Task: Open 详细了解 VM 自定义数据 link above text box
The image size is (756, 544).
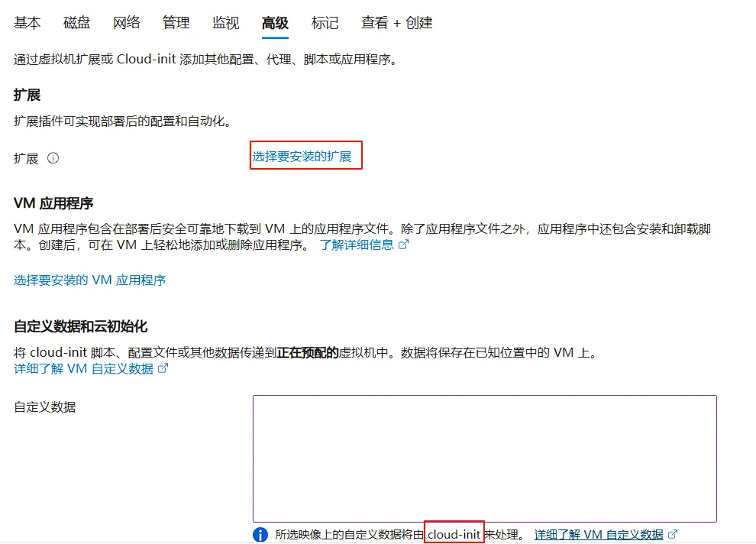Action: click(83, 368)
